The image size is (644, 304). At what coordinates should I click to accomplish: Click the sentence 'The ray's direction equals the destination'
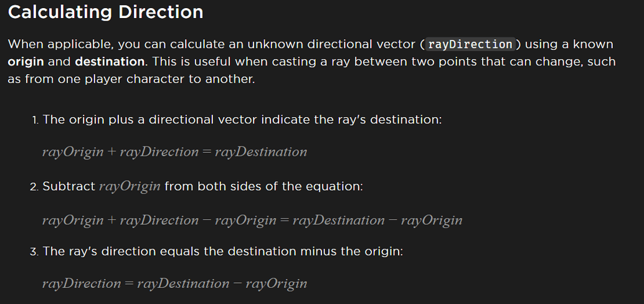[x=222, y=251]
